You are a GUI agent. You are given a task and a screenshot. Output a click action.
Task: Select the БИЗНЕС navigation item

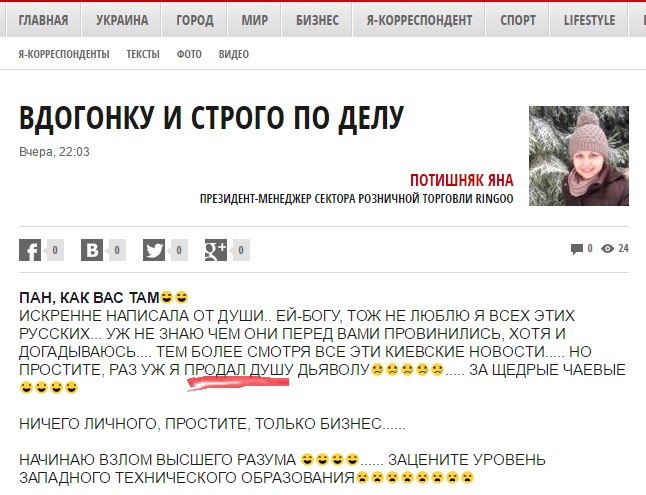point(317,20)
